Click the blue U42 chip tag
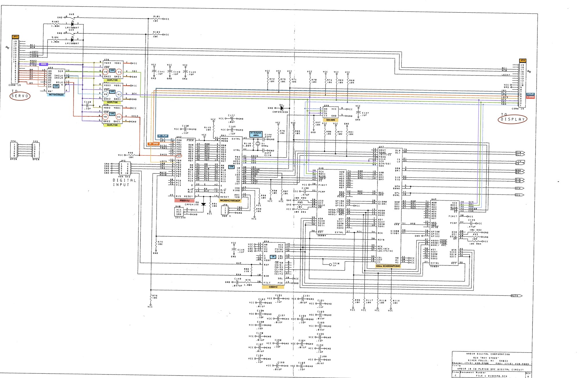Image resolution: width=588 pixels, height=378 pixels. coord(112,114)
